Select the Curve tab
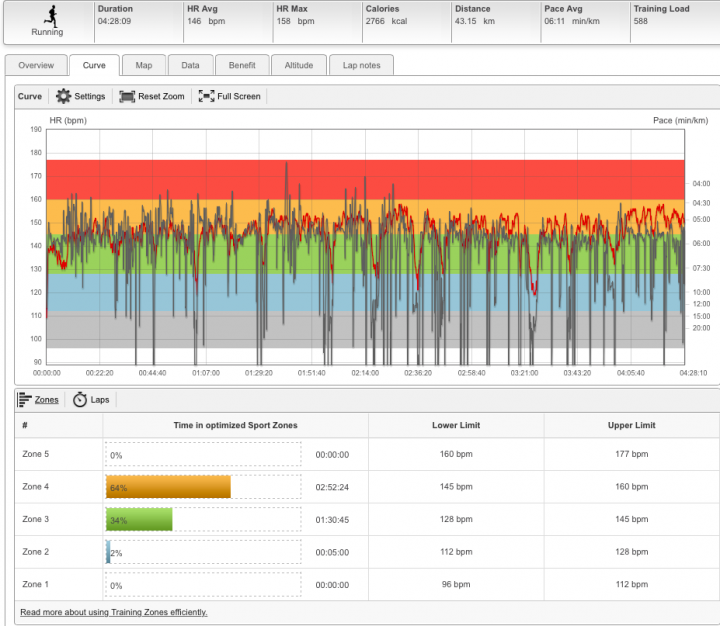The image size is (720, 626). [x=94, y=65]
